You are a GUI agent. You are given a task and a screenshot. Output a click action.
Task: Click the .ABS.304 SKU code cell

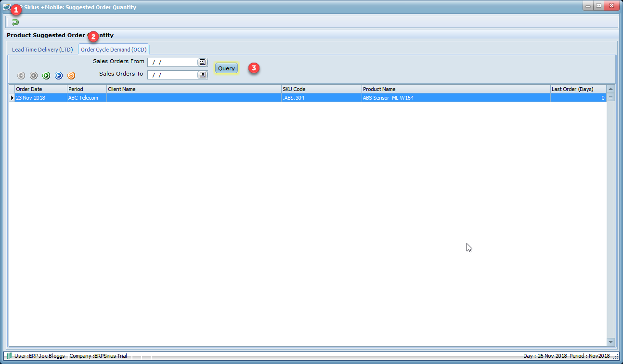(x=322, y=98)
